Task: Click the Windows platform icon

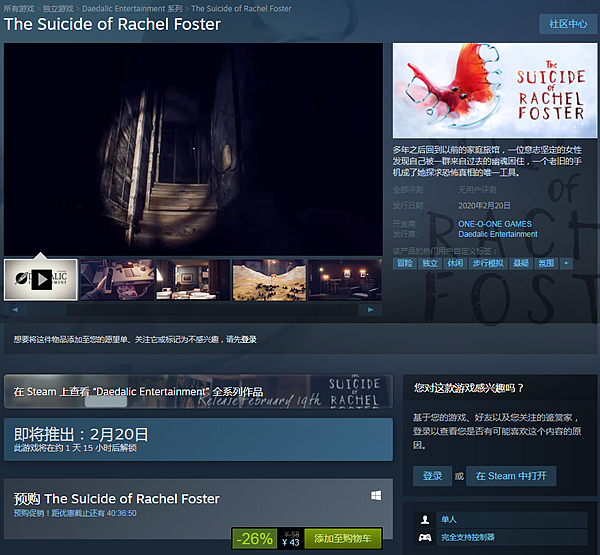Action: click(x=376, y=496)
